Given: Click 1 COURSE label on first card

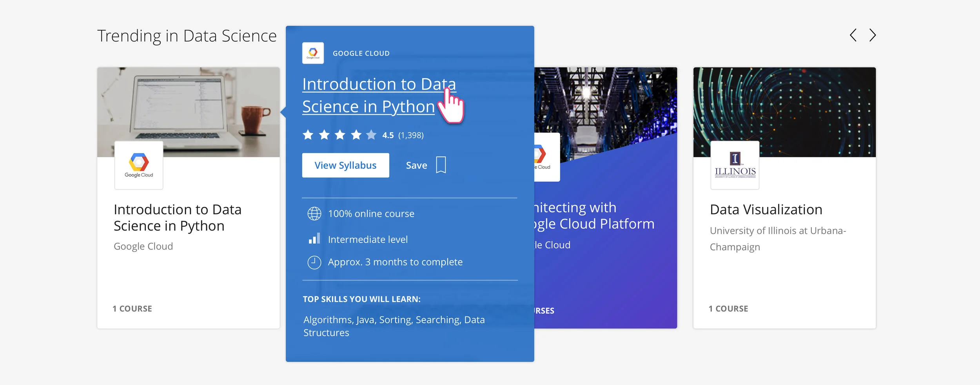Looking at the screenshot, I should [x=132, y=309].
